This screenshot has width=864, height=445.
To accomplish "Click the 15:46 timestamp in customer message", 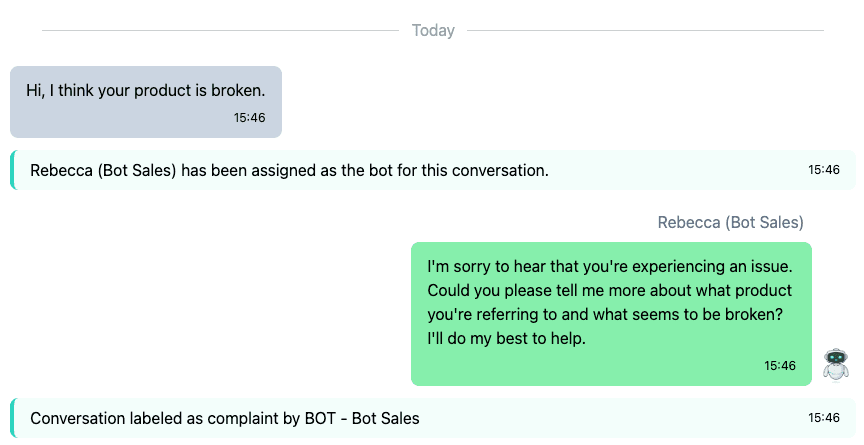I will coord(250,117).
